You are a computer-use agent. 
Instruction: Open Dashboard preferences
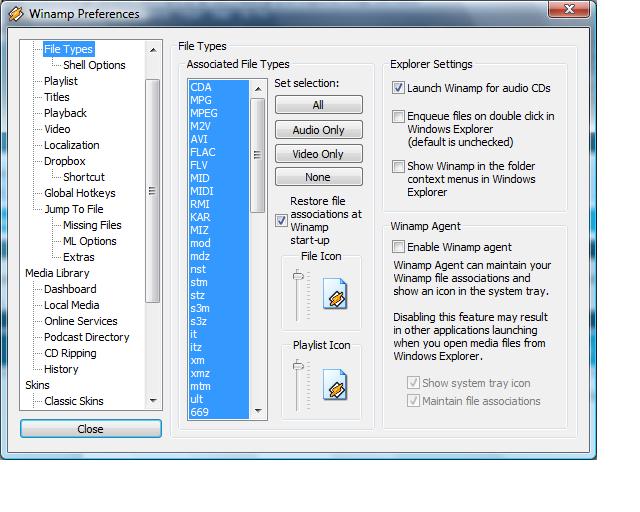70,289
